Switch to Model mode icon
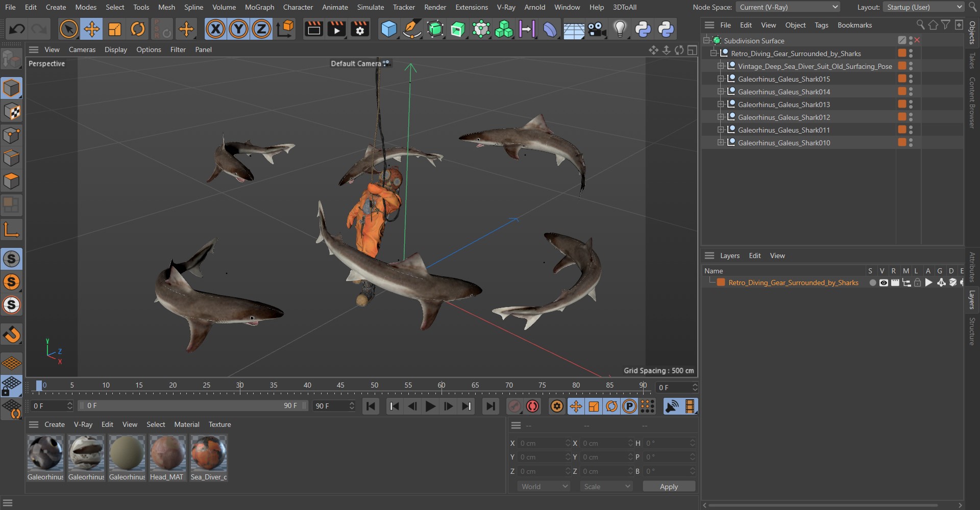Image resolution: width=980 pixels, height=510 pixels. tap(11, 88)
